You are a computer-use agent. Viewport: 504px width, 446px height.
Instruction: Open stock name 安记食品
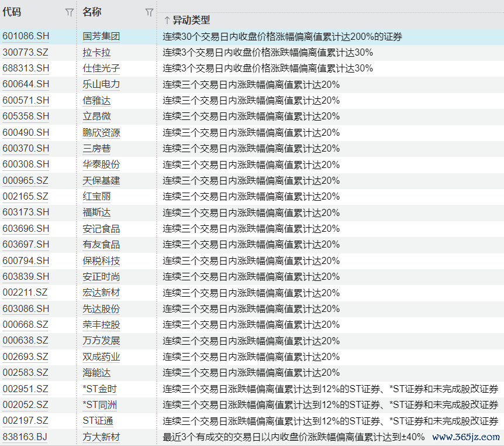tap(101, 228)
